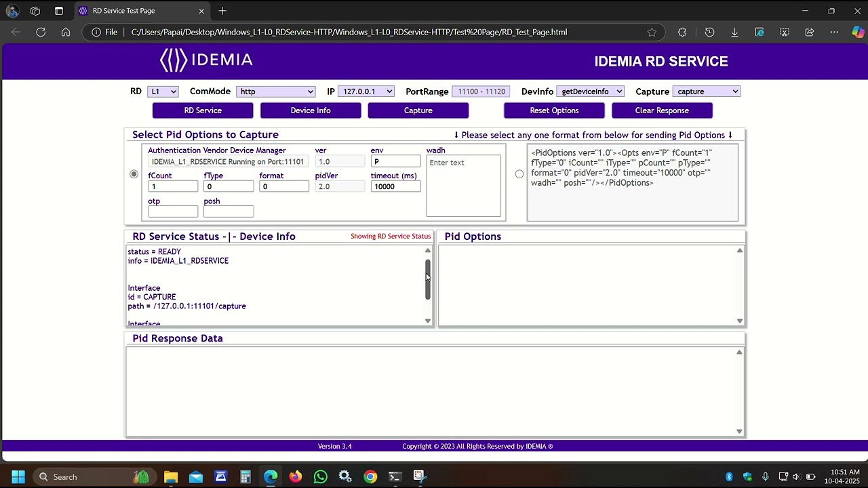Open browser History icon
The height and width of the screenshot is (488, 868).
pyautogui.click(x=709, y=32)
